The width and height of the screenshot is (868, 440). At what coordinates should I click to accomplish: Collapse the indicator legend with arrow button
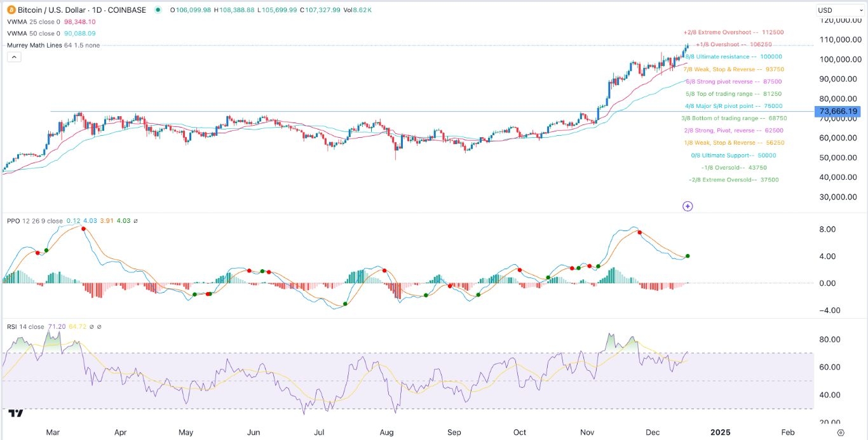(14, 57)
